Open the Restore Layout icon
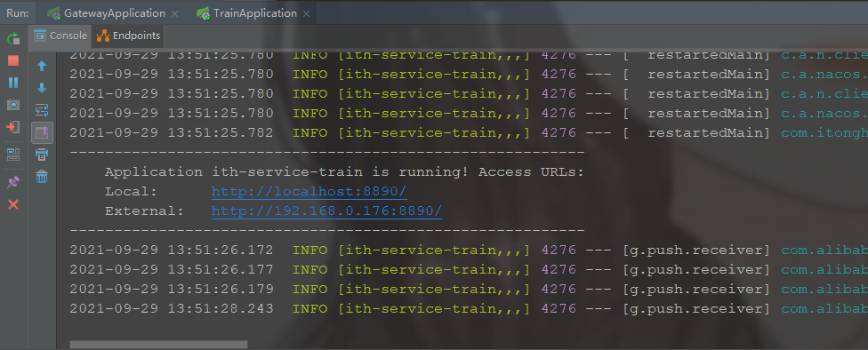 [x=13, y=155]
